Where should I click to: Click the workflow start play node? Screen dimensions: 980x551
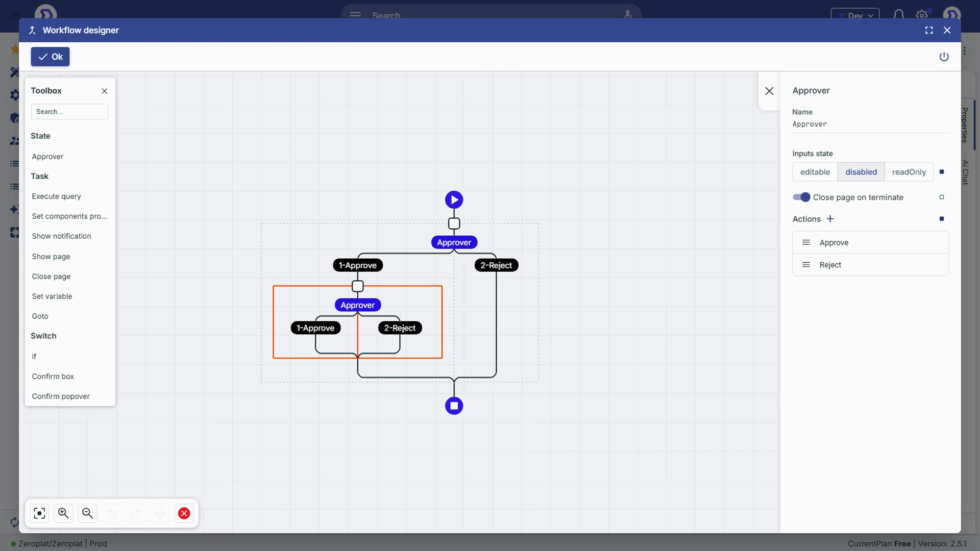(454, 199)
